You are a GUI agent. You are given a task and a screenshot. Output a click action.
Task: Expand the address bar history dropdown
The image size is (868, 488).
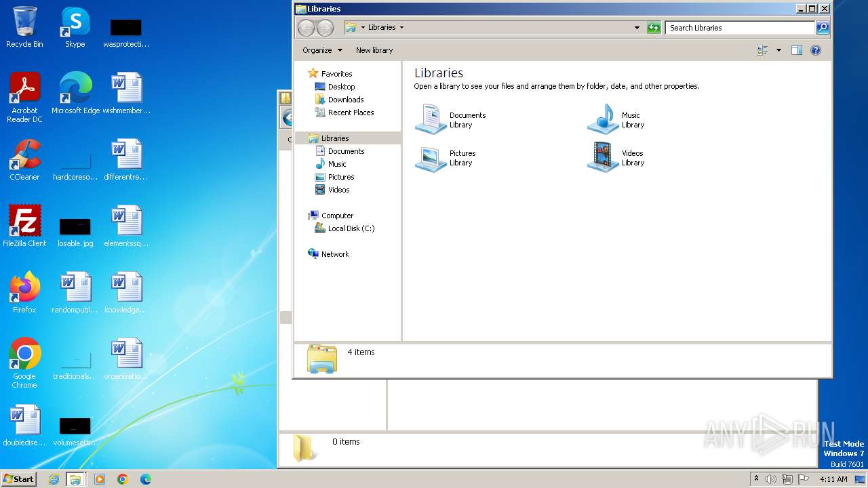click(x=637, y=28)
